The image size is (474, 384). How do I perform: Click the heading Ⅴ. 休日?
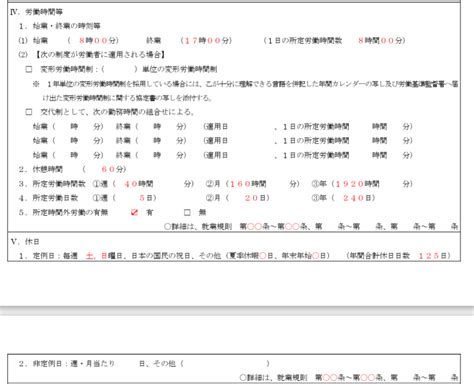pyautogui.click(x=25, y=241)
